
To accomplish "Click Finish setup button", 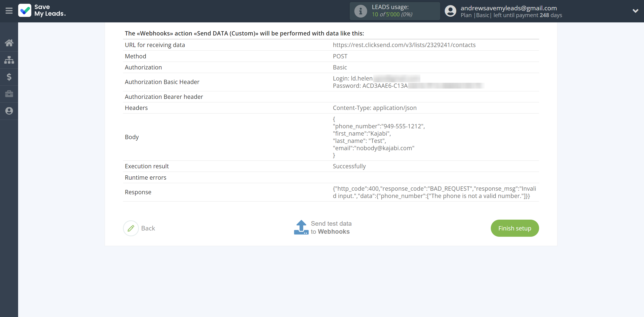I will [515, 228].
